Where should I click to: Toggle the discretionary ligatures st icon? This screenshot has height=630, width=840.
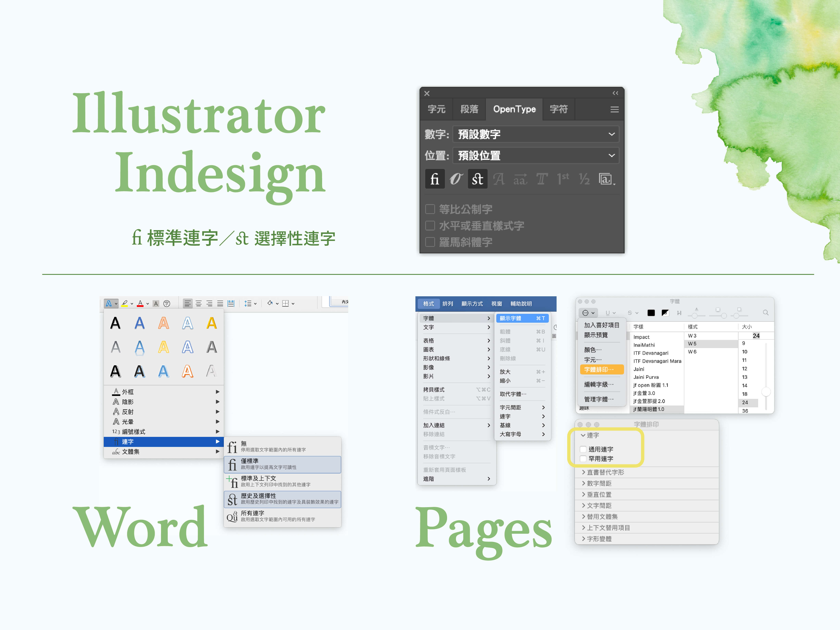pyautogui.click(x=478, y=179)
